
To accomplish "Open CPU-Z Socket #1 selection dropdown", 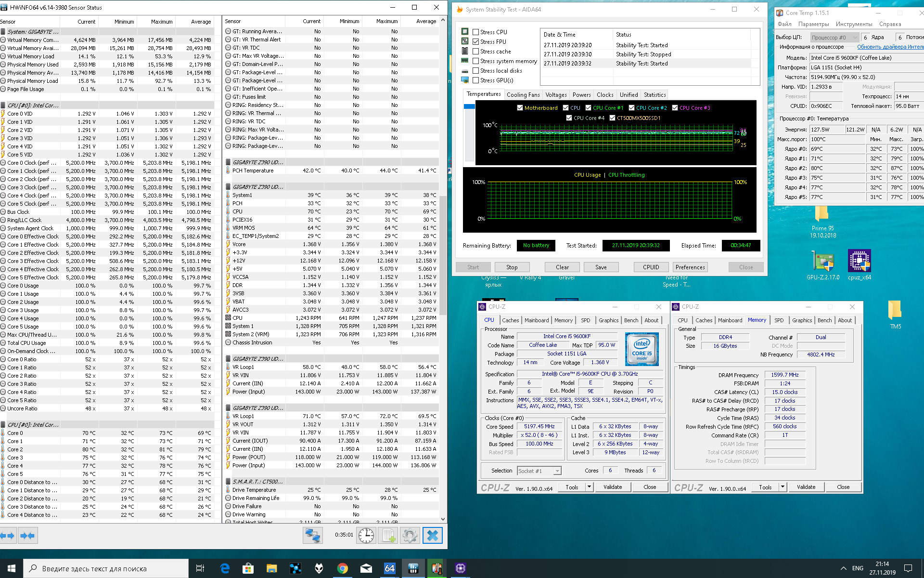I will tap(539, 471).
